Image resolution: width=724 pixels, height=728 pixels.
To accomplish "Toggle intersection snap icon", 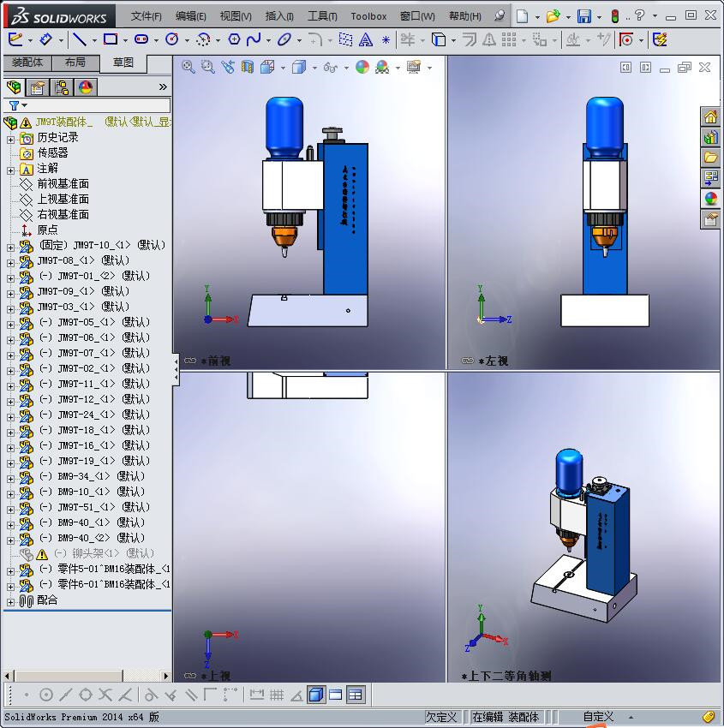I will point(105,695).
